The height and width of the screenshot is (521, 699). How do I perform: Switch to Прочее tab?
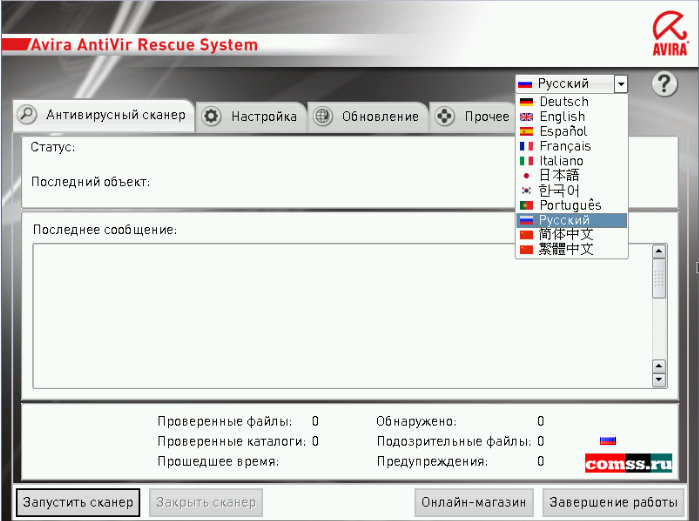(x=473, y=117)
